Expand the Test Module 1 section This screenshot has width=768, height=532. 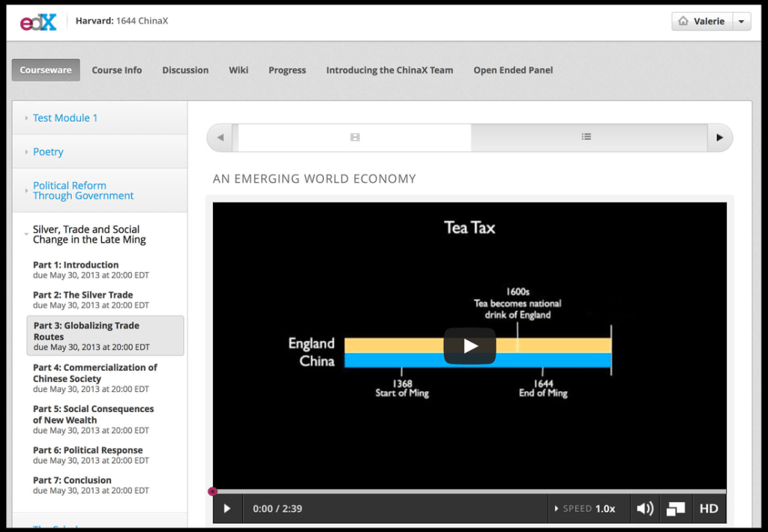tap(65, 118)
